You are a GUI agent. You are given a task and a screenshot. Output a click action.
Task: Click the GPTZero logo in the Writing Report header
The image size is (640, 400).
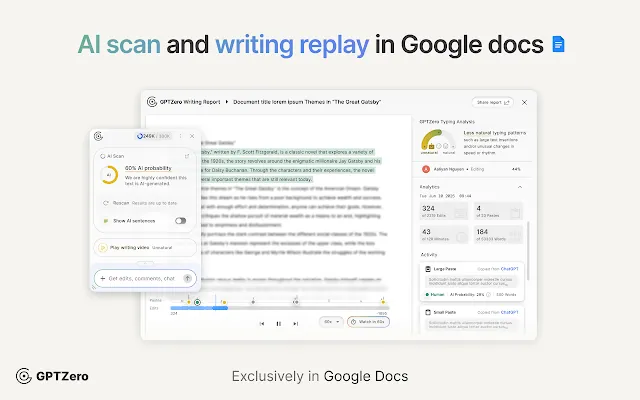152,102
